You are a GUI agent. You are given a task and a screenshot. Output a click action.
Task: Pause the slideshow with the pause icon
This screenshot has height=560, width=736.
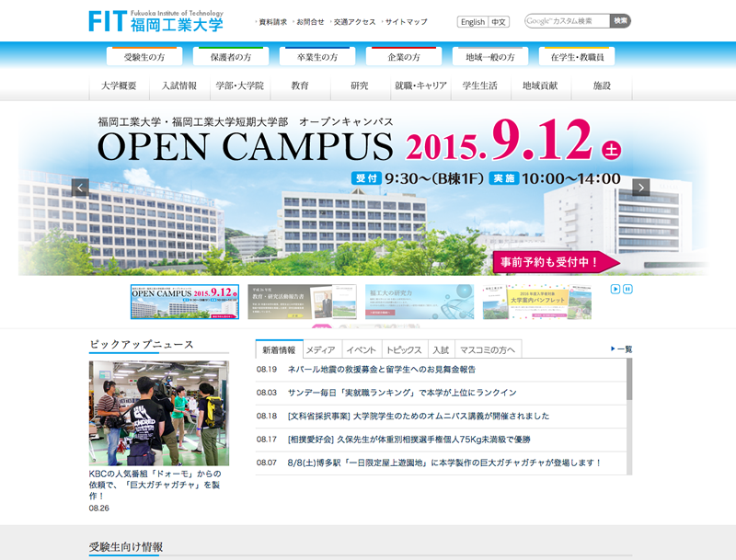627,289
